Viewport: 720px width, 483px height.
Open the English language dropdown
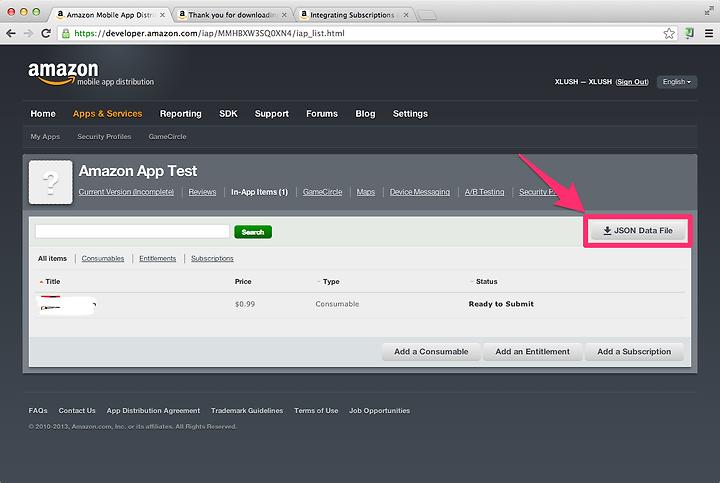tap(677, 82)
